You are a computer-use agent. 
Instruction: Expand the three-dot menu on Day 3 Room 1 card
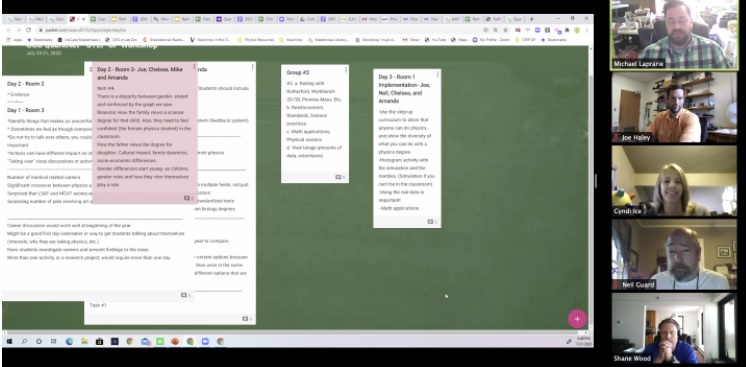pos(438,74)
